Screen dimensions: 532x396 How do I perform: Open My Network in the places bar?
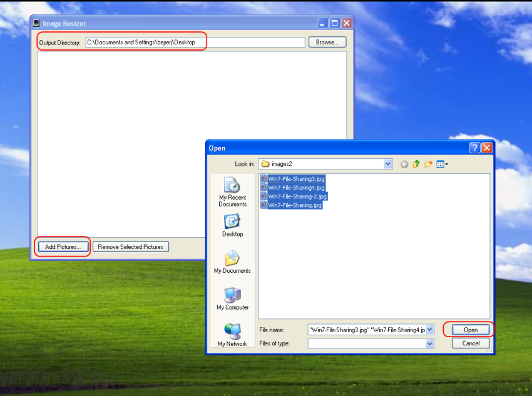[x=232, y=335]
